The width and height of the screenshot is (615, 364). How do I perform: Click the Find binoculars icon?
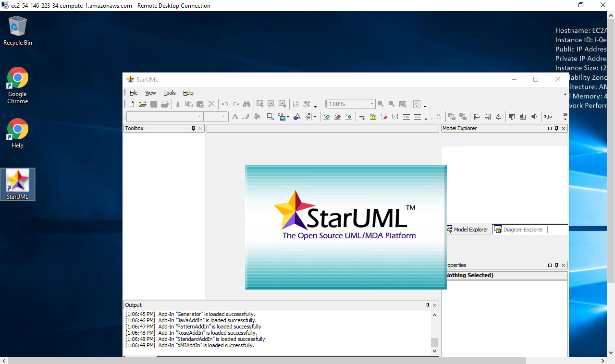(x=247, y=104)
